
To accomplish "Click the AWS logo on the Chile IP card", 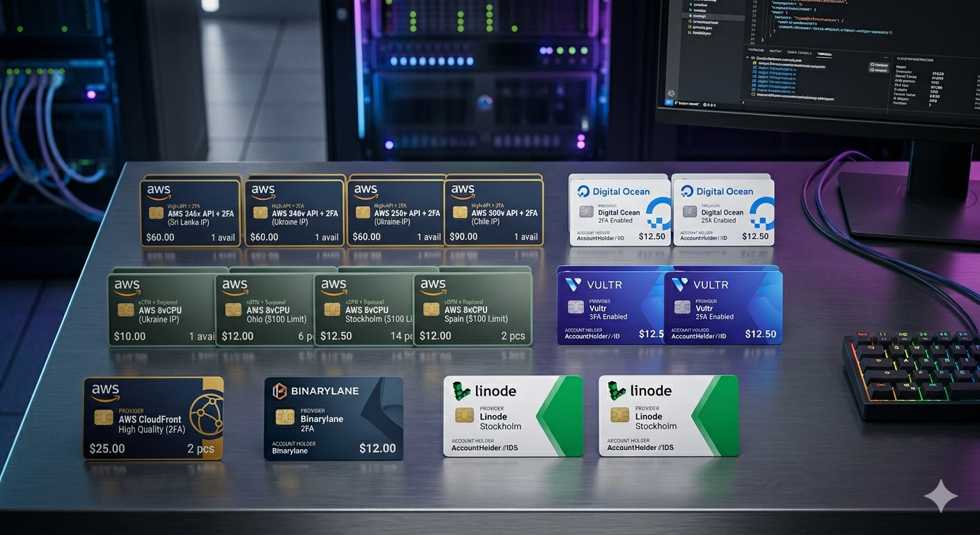I will [x=462, y=191].
